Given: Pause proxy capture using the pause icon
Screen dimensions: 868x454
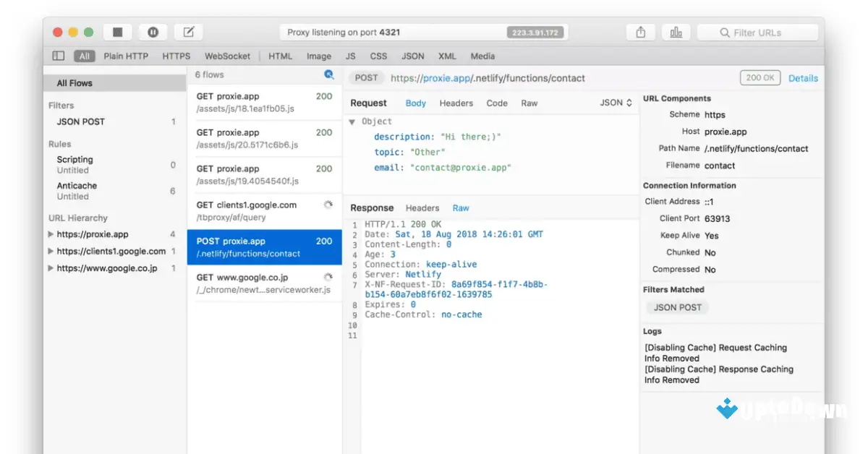Looking at the screenshot, I should 153,31.
